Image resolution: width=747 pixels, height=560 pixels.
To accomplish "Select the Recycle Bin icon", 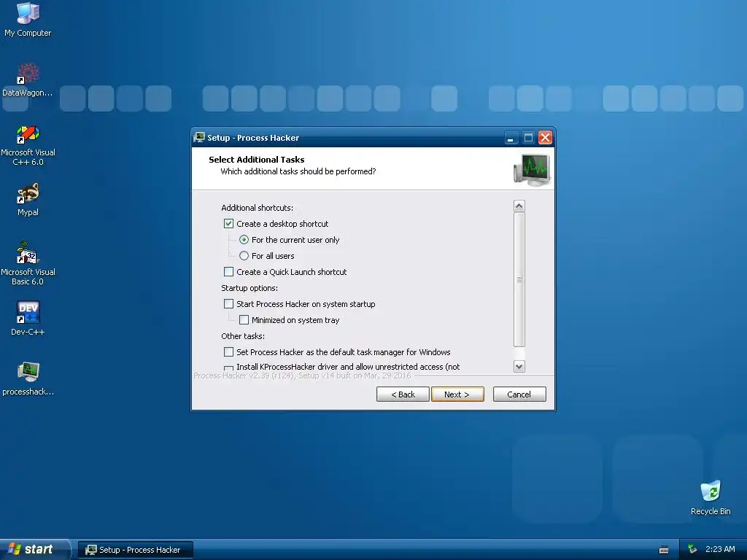I will coord(711,497).
